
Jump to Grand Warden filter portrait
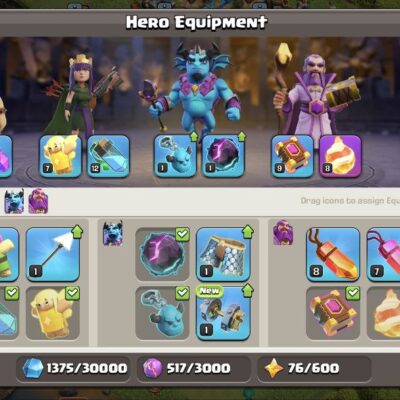(38, 201)
